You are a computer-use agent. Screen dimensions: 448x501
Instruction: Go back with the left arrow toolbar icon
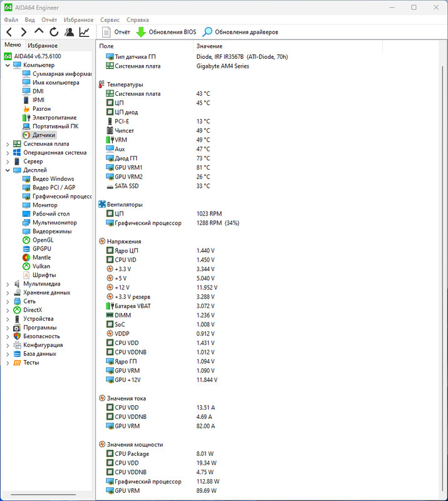[x=9, y=32]
